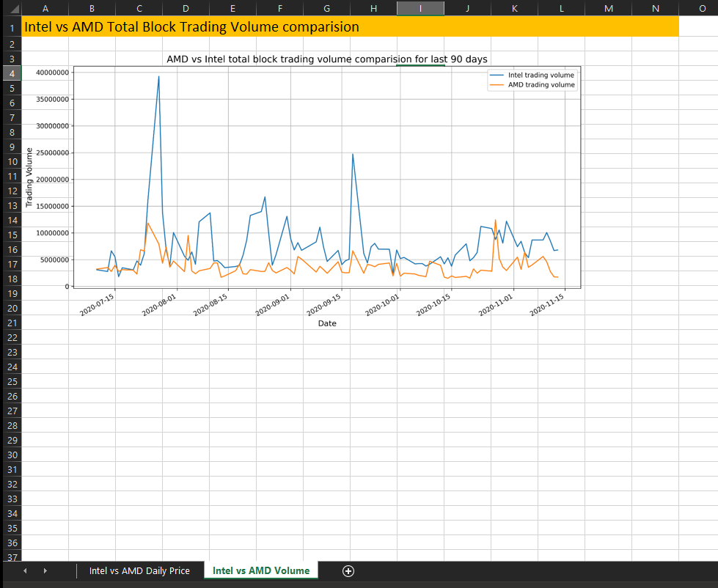Click the select-all corner of the grid
This screenshot has height=588, width=718.
12,8
